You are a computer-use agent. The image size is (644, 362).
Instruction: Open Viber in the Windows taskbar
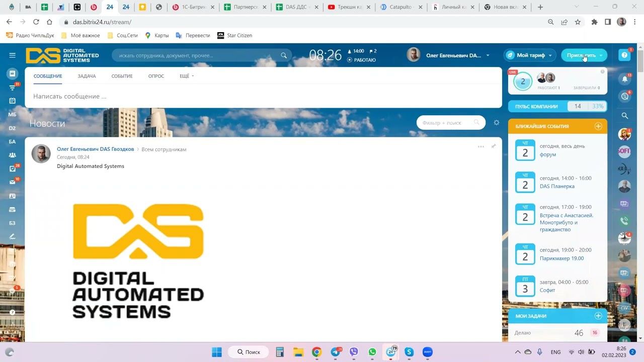tap(354, 352)
